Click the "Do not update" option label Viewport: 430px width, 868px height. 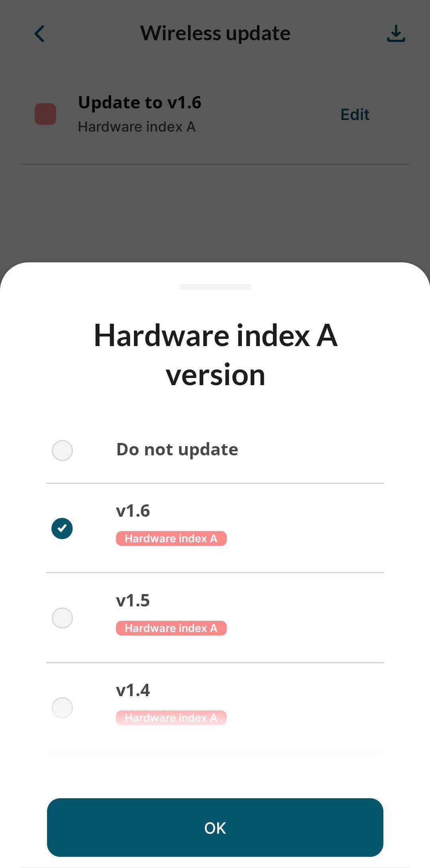[177, 450]
